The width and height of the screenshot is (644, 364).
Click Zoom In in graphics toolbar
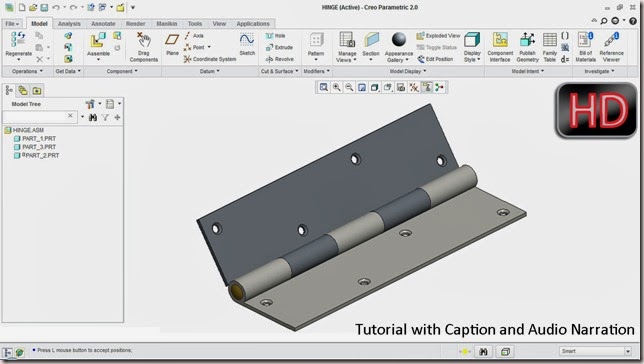click(x=336, y=87)
